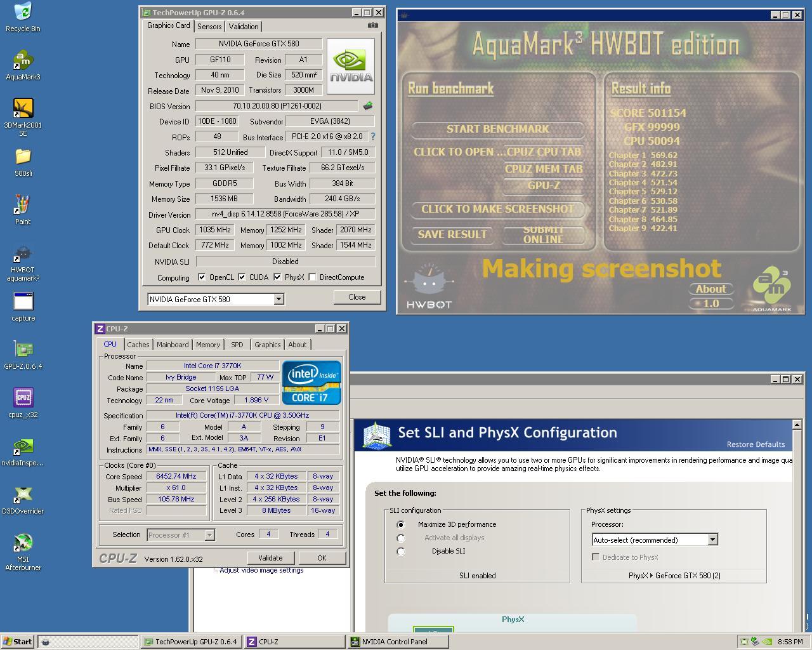Open the Caches tab in CPU-Z
812x650 pixels.
tap(138, 345)
